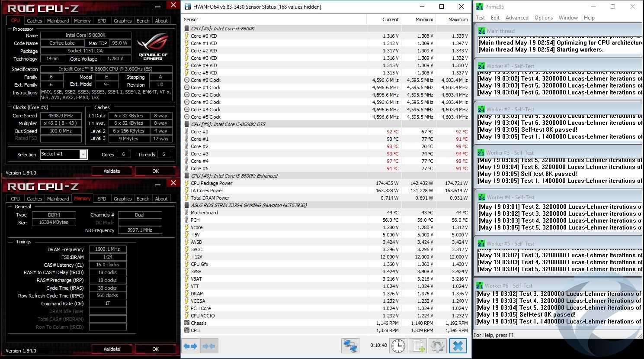Viewport: 644px width, 359px height.
Task: Click HWiNFO shrink columns inward arrows button
Action: click(x=209, y=346)
